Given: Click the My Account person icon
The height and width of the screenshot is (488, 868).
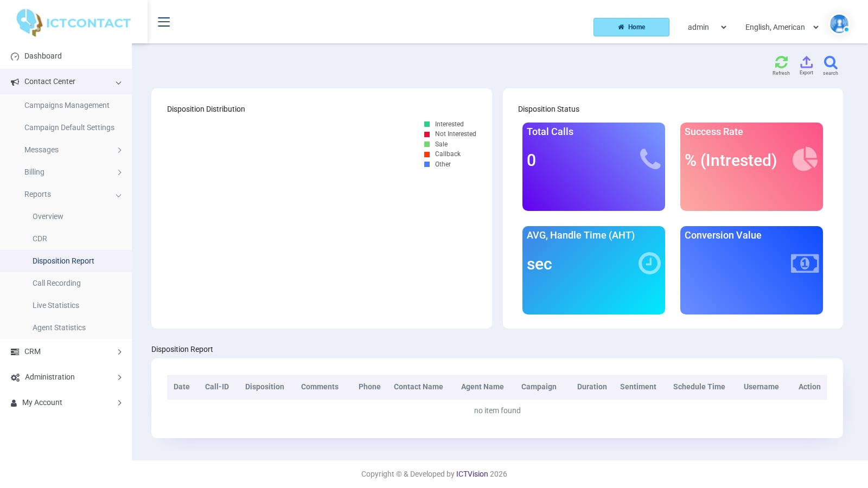Looking at the screenshot, I should [14, 403].
